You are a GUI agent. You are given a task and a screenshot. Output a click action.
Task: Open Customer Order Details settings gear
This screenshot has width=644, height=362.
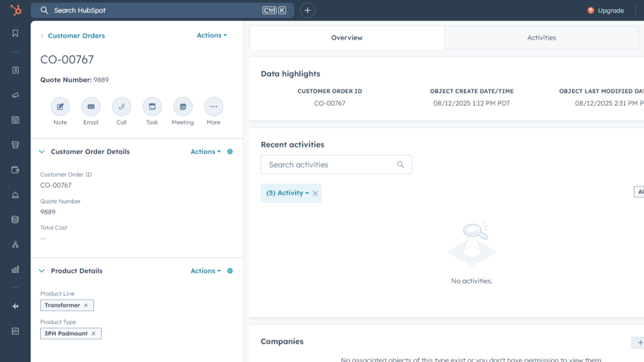pos(230,152)
